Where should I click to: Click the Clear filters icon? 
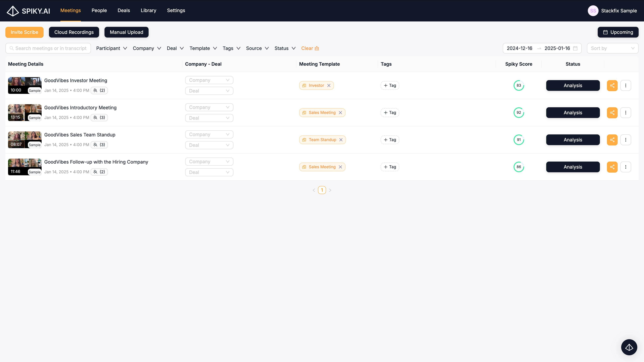[317, 48]
